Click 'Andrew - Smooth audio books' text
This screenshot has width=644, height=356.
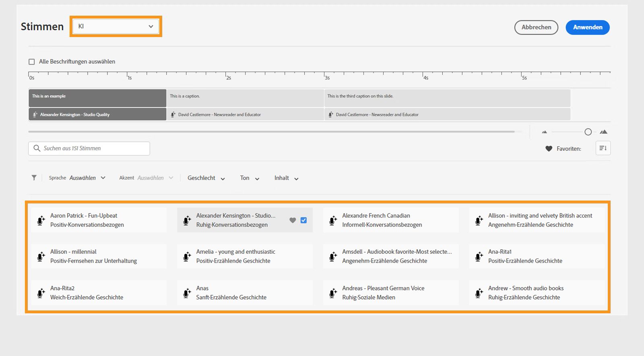click(526, 288)
